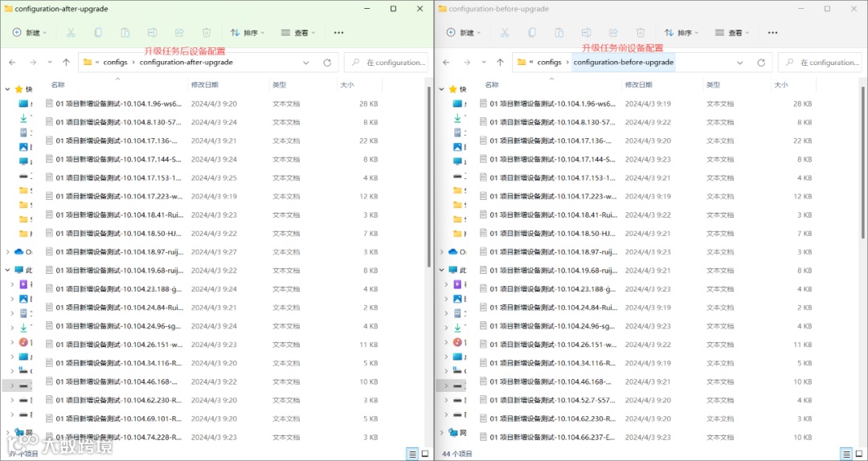Click Delete trash icon in configuration-after-upgrade window
The width and height of the screenshot is (868, 461).
(207, 33)
